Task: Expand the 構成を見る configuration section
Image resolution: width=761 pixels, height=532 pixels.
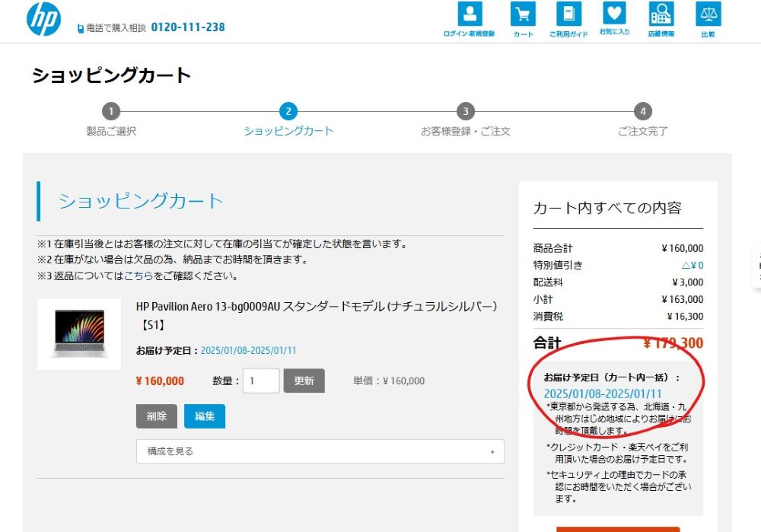Action: tap(320, 451)
